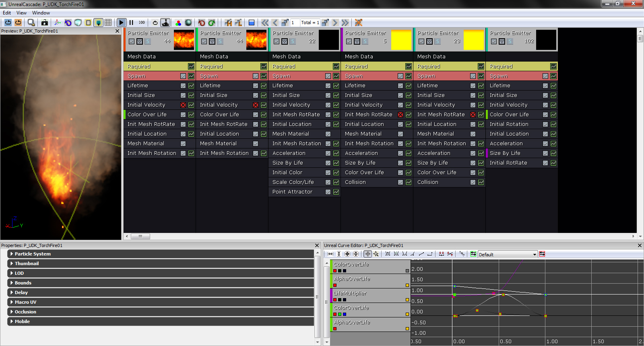Click the Undo red arrow icon
This screenshot has width=644, height=346.
coord(202,23)
